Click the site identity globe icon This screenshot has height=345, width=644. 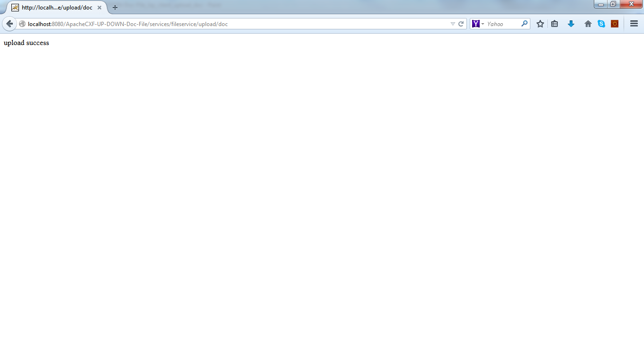click(22, 24)
